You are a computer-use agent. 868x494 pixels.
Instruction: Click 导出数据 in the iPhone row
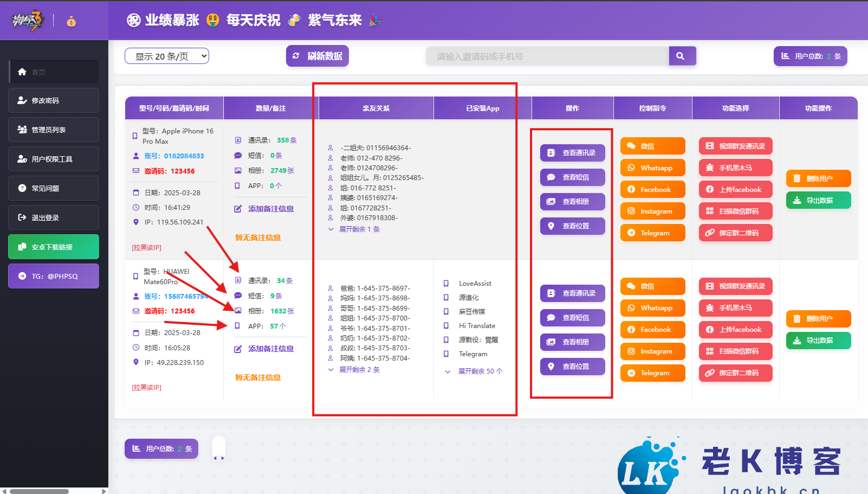[818, 200]
